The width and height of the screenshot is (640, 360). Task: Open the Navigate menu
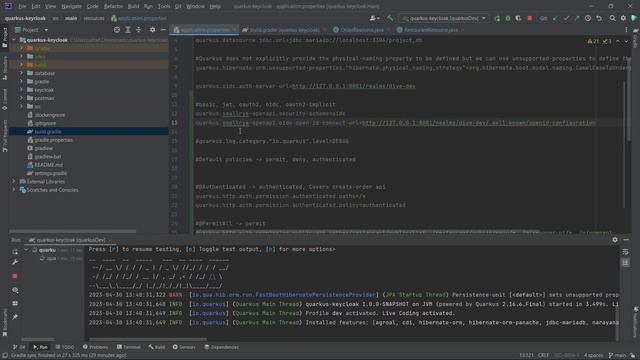[71, 7]
